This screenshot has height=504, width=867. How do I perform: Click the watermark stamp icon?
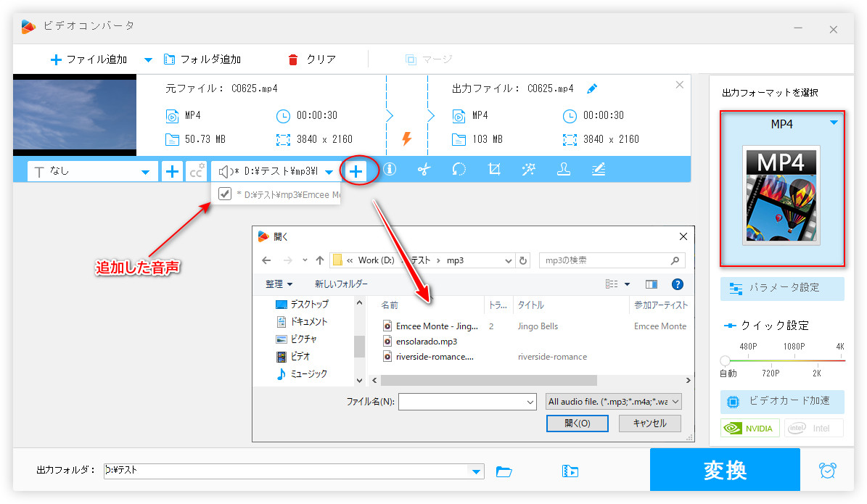coord(563,170)
